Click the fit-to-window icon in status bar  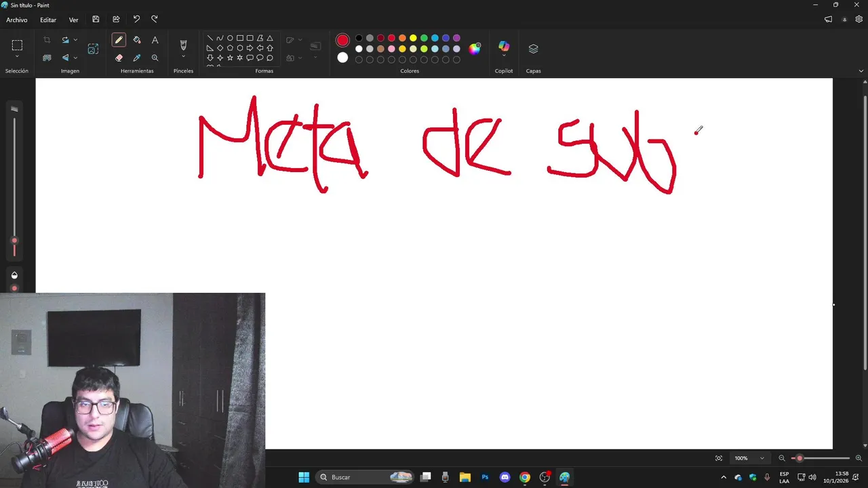pos(719,458)
